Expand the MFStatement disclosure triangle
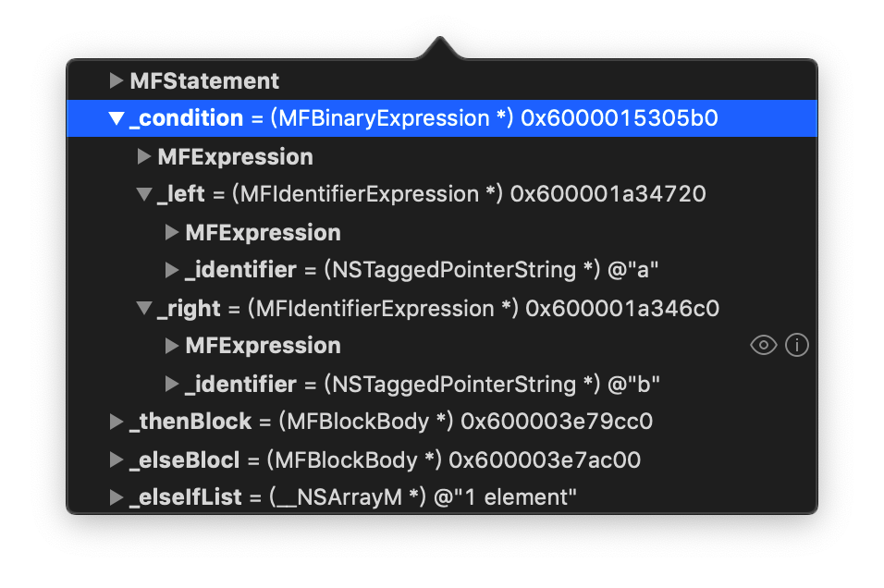Image resolution: width=884 pixels, height=588 pixels. [x=116, y=80]
